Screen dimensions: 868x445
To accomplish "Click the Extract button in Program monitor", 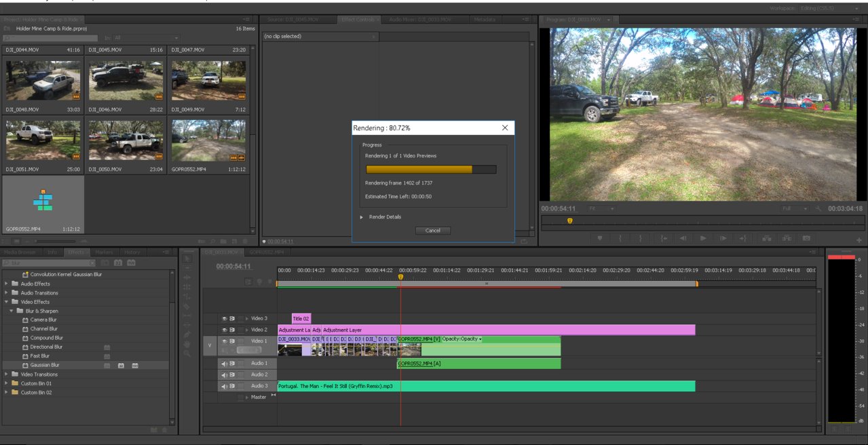I will pos(787,238).
